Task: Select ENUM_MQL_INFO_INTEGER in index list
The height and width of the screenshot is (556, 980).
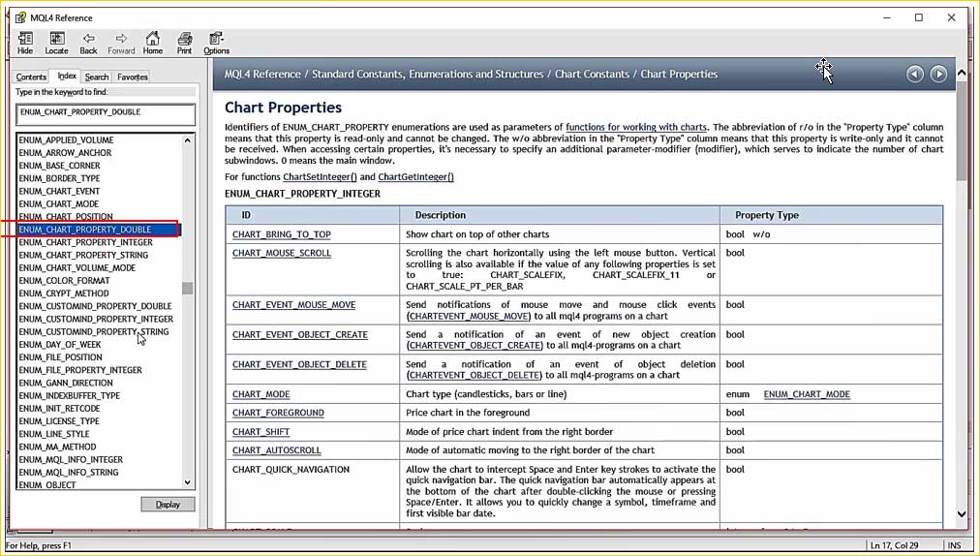Action: point(71,460)
